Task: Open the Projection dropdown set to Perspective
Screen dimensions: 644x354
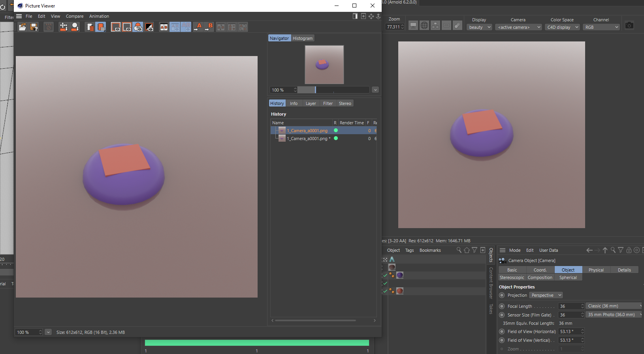Action: [546, 295]
